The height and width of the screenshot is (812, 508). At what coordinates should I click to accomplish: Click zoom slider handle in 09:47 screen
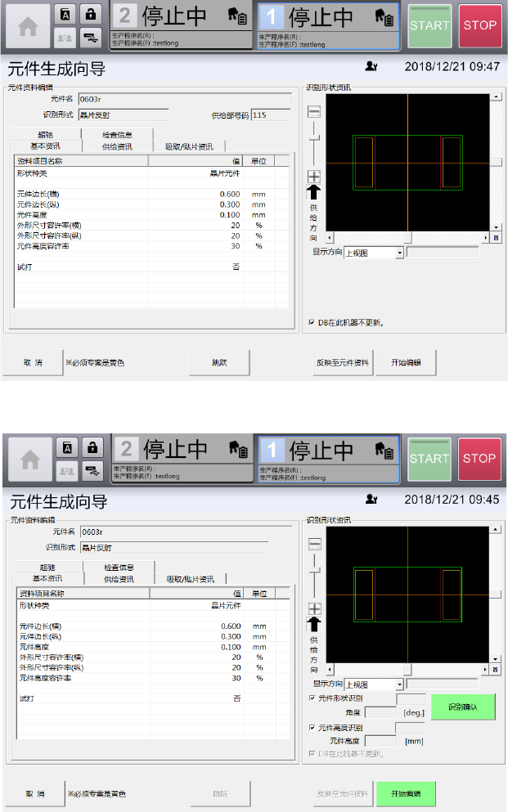pos(314,137)
